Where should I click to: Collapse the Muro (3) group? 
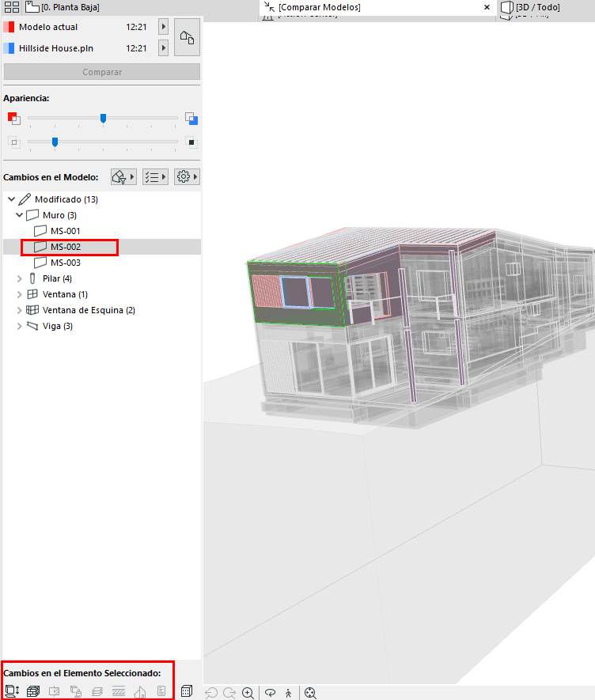click(19, 215)
